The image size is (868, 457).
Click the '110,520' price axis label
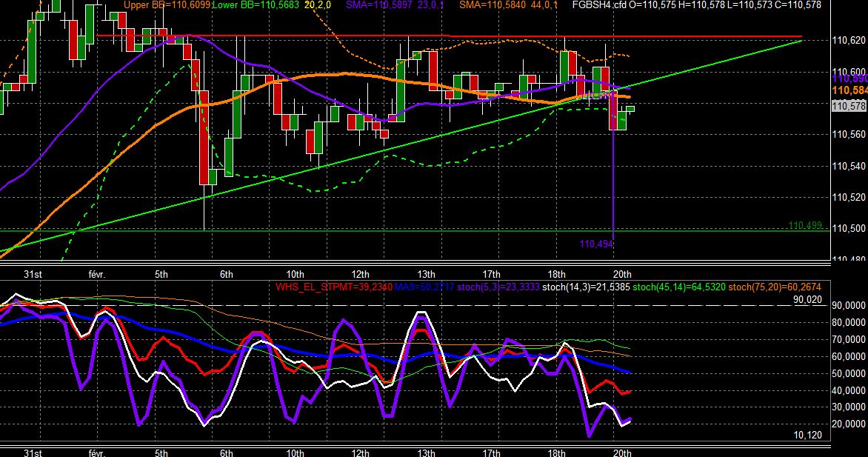pos(849,197)
